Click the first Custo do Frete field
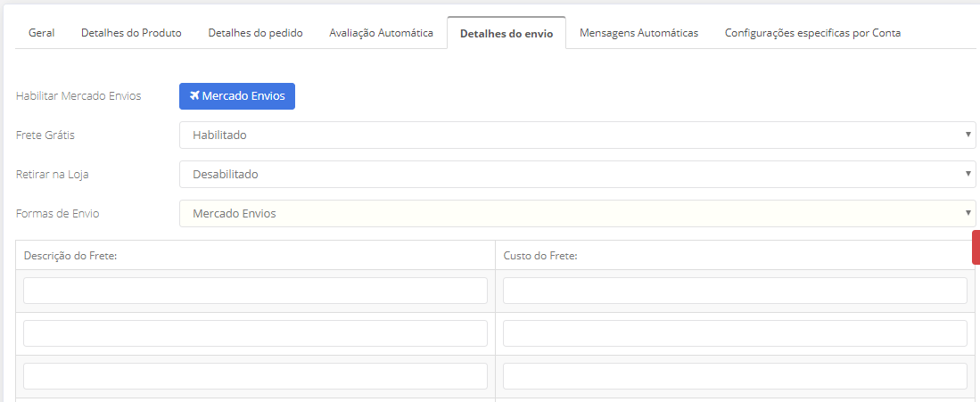 point(735,291)
